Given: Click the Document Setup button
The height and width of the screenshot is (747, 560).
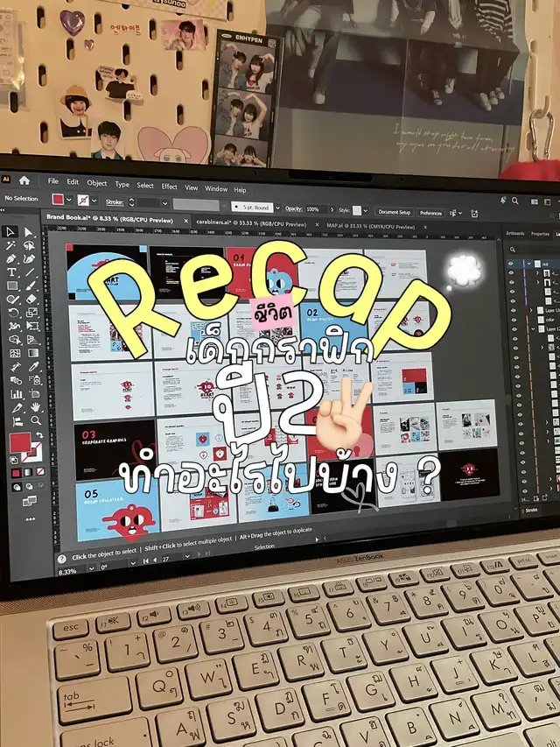Looking at the screenshot, I should point(393,212).
